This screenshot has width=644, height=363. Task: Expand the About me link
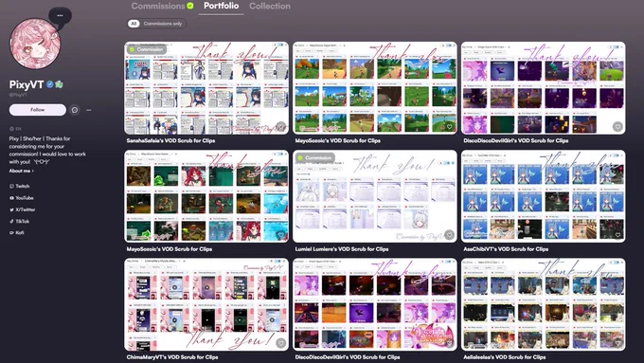coord(22,171)
